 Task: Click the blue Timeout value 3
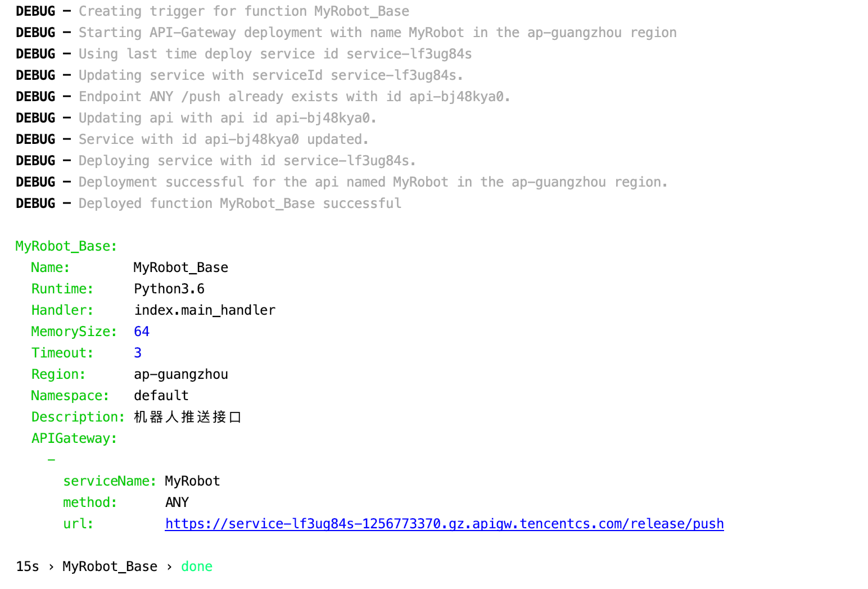coord(138,353)
